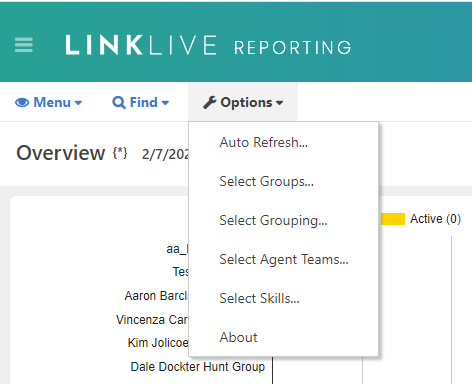Click the magnifier icon beside Find
The image size is (472, 384).
point(119,103)
